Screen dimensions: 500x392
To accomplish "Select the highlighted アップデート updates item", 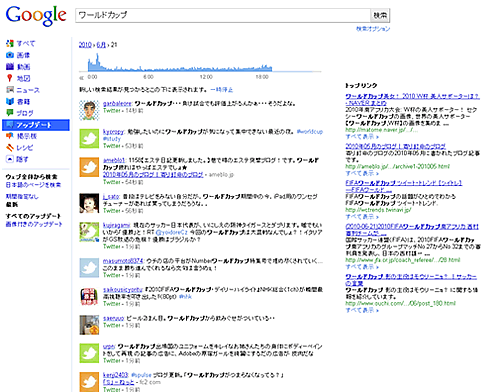I will coord(36,125).
